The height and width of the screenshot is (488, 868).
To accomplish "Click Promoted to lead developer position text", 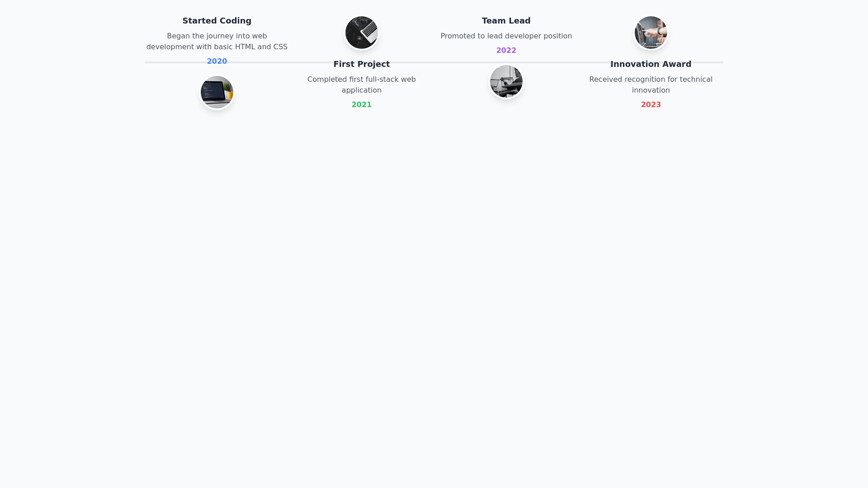I will [x=506, y=36].
